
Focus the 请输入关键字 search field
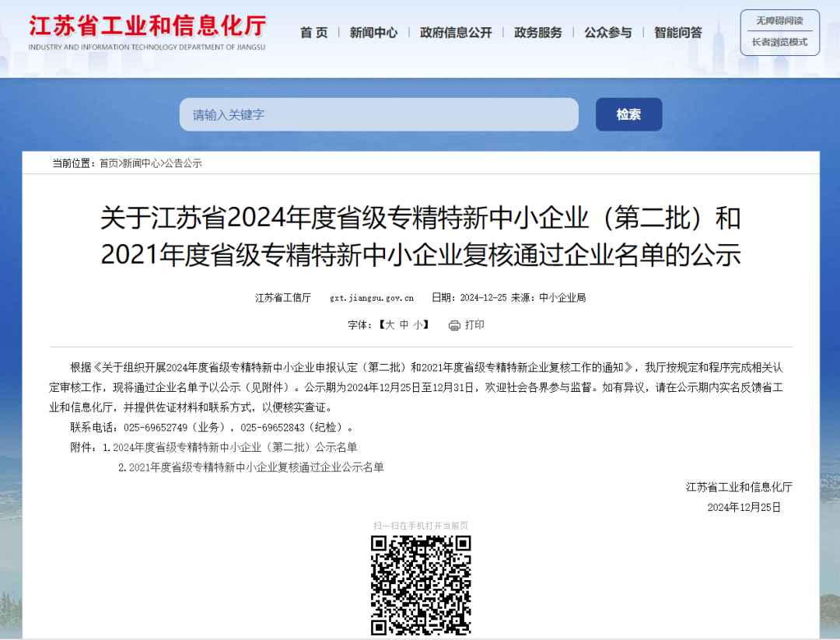(379, 114)
